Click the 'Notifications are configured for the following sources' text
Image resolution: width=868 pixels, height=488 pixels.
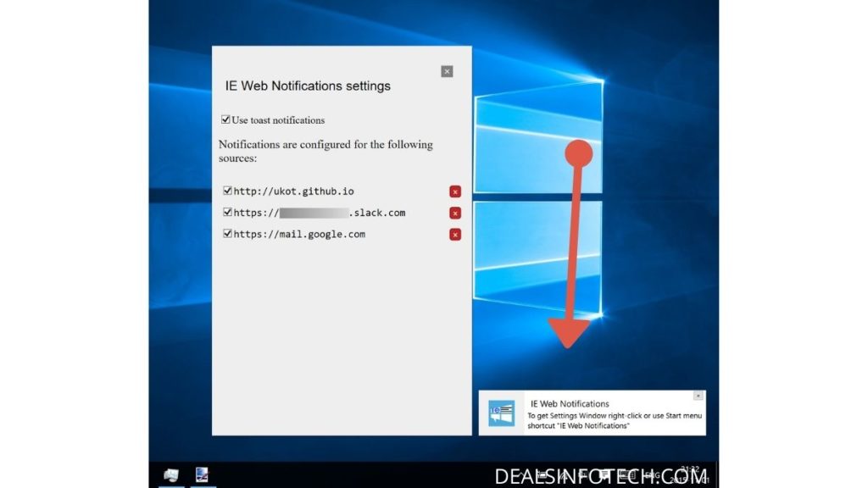325,151
